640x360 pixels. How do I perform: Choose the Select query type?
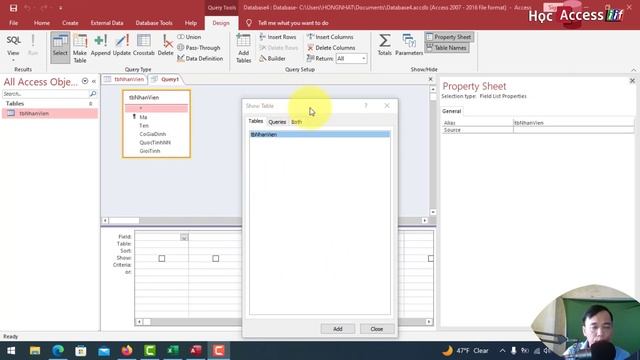coord(60,48)
